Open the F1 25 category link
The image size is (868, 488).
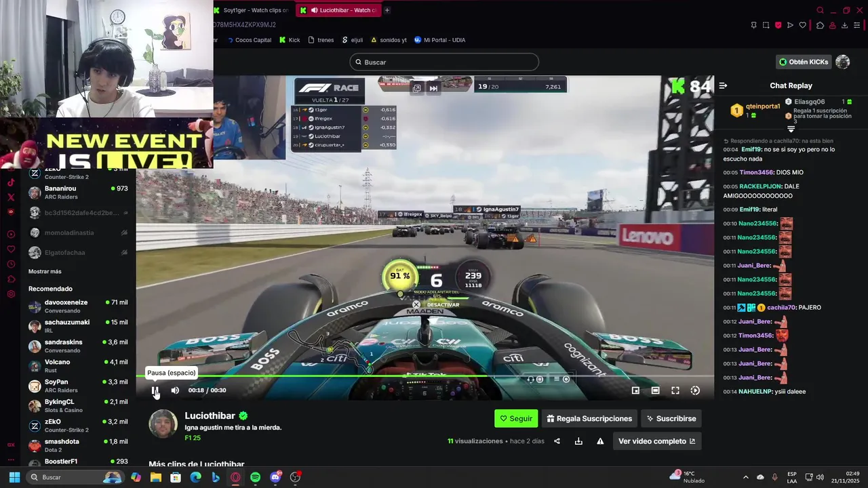tap(193, 438)
